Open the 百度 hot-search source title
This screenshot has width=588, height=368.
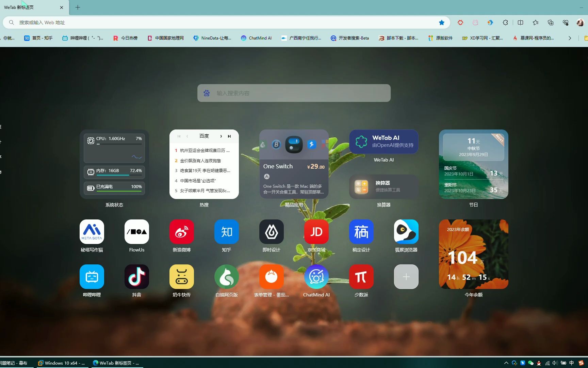pyautogui.click(x=204, y=136)
